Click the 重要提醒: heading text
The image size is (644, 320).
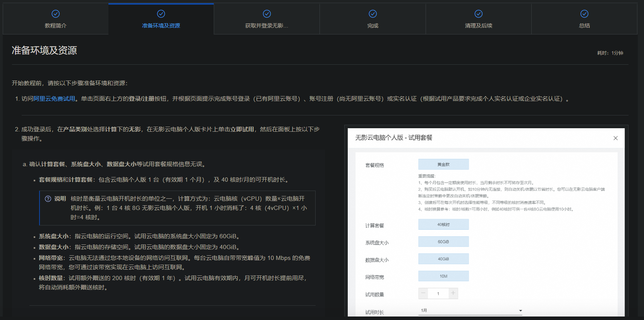[x=427, y=176]
